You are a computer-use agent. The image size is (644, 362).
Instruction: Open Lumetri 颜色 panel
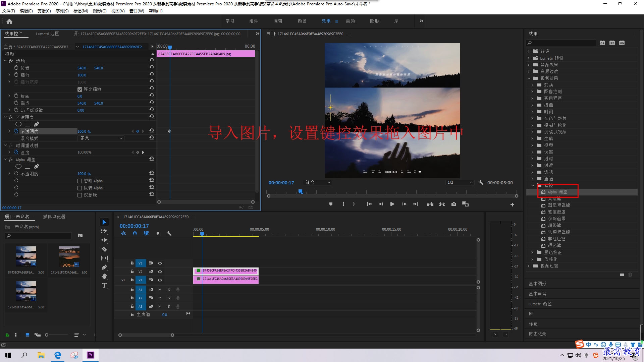click(540, 304)
